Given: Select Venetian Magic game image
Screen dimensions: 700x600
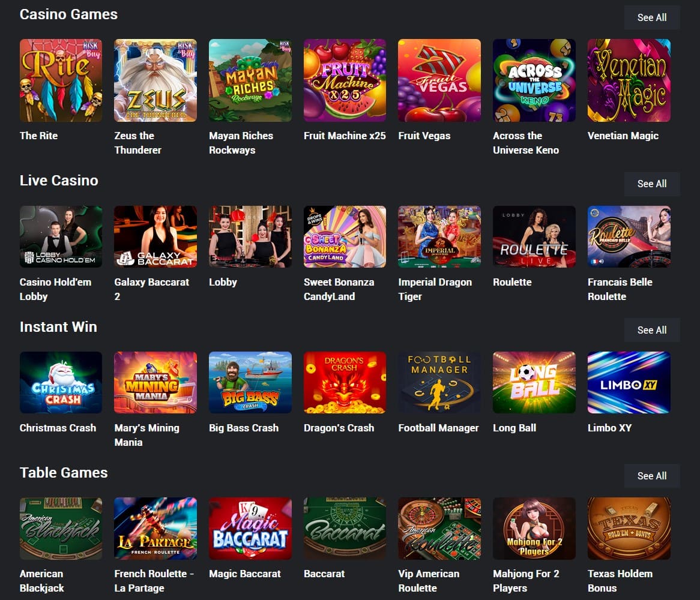Looking at the screenshot, I should (629, 80).
